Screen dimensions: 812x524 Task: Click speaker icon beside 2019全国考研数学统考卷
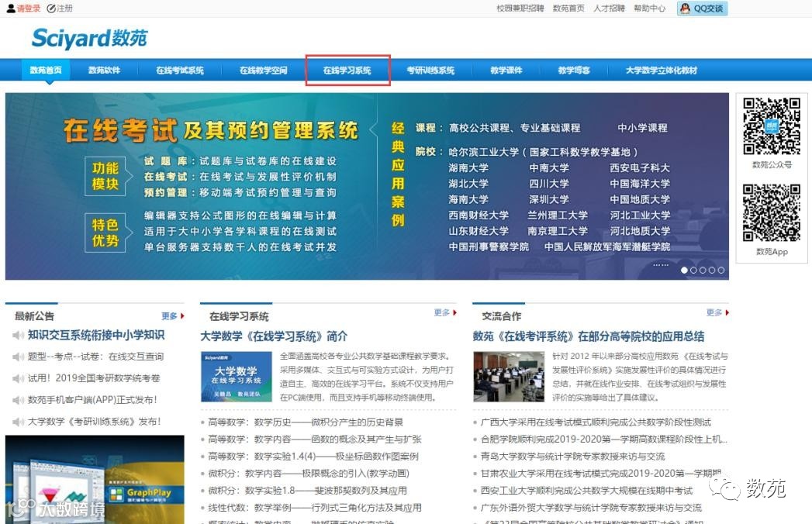point(18,378)
